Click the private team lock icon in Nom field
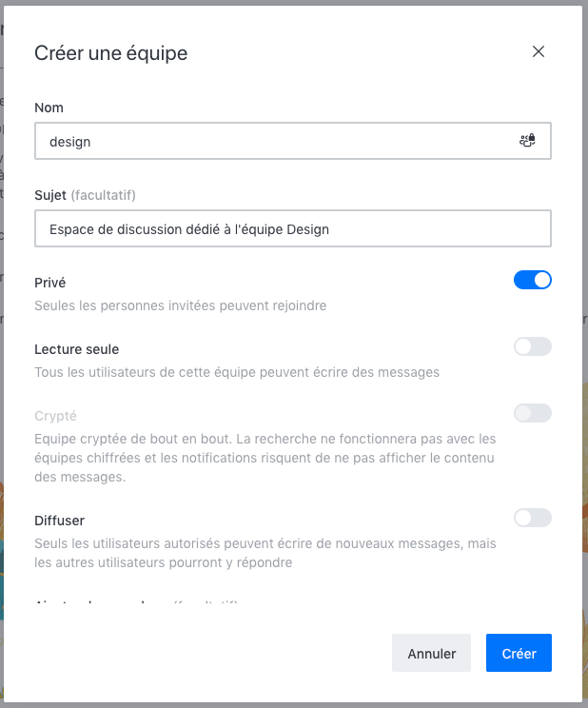 click(527, 141)
